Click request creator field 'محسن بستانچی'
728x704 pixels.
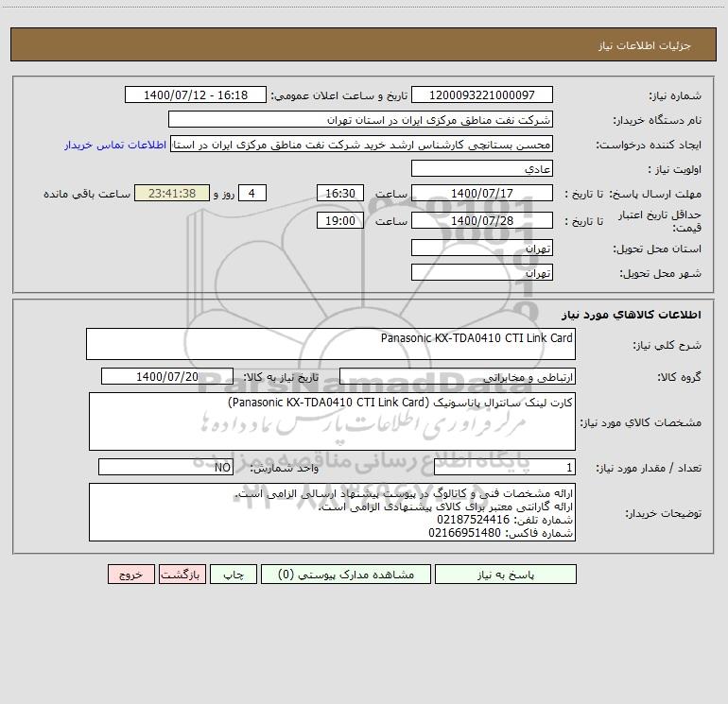click(362, 144)
